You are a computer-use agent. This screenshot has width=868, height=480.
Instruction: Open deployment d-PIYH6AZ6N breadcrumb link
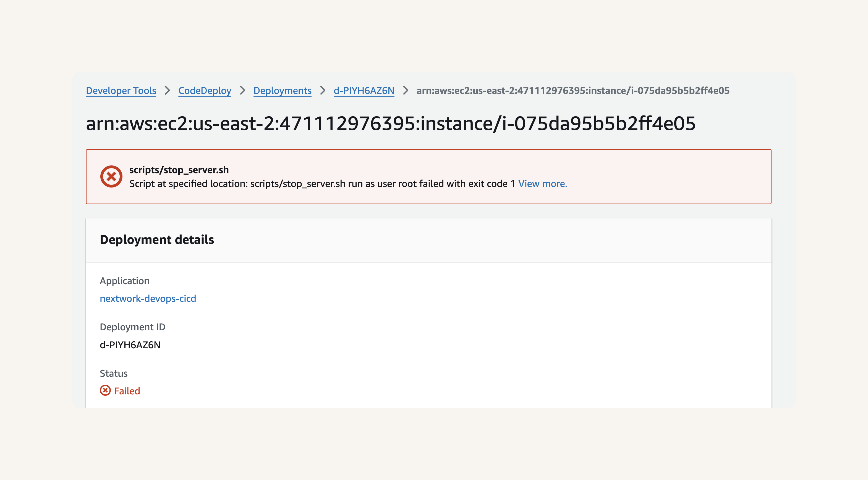pyautogui.click(x=364, y=91)
